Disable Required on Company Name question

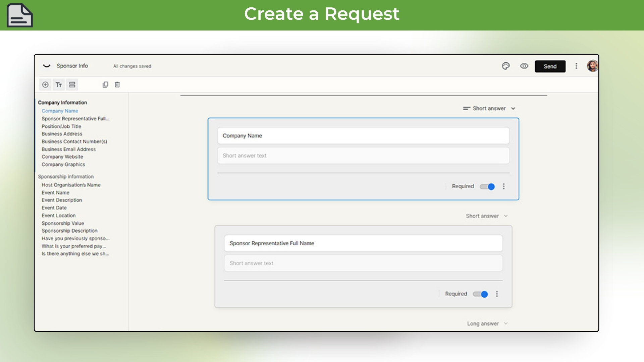(x=487, y=186)
